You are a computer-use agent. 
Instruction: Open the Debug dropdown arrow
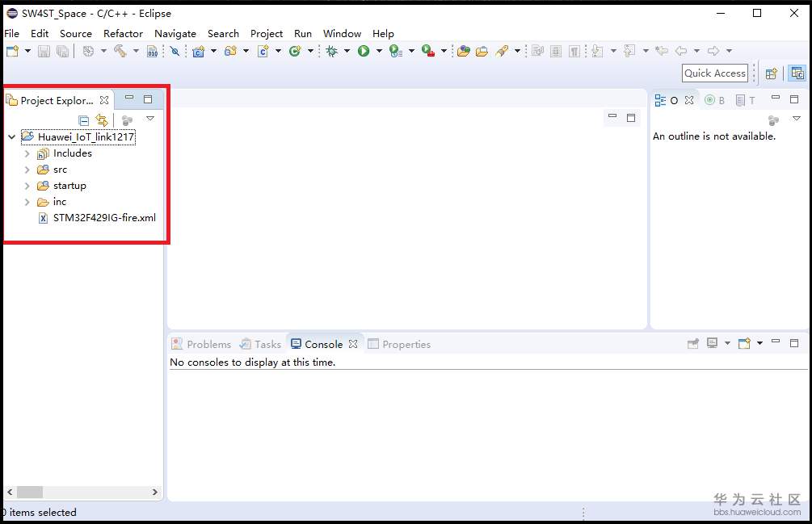347,51
